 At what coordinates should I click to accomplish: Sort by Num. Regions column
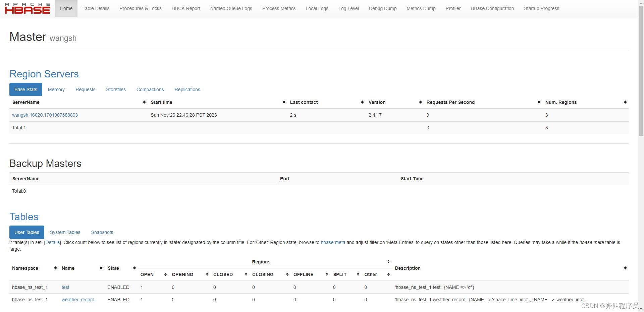coord(625,102)
